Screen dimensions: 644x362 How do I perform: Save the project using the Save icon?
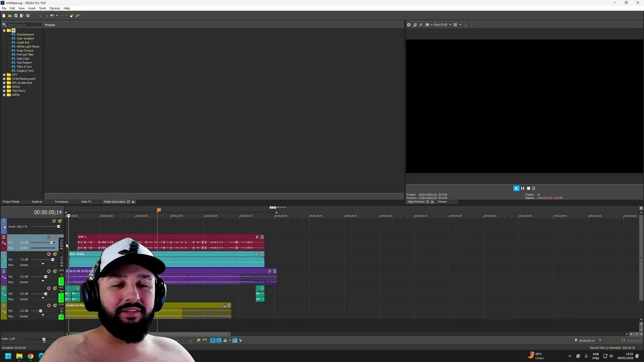coord(16,16)
